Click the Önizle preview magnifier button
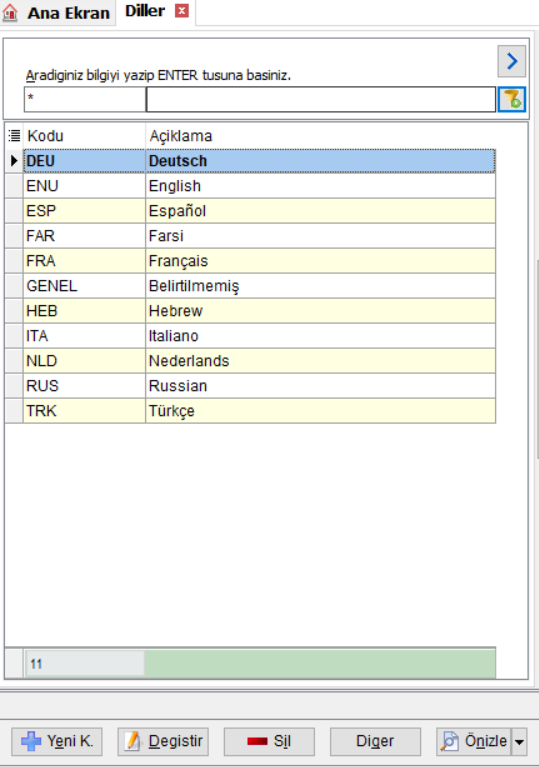The width and height of the screenshot is (539, 767). coord(473,742)
